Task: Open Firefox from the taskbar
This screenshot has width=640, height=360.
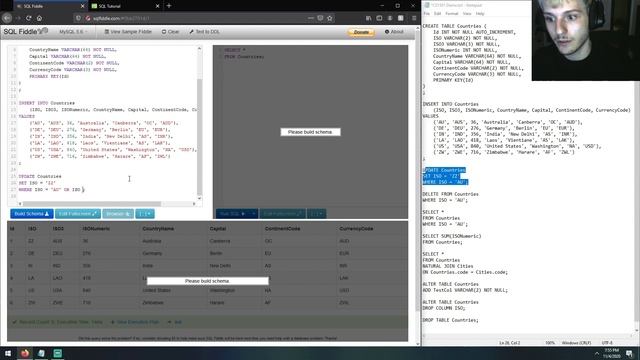Action: point(24,353)
